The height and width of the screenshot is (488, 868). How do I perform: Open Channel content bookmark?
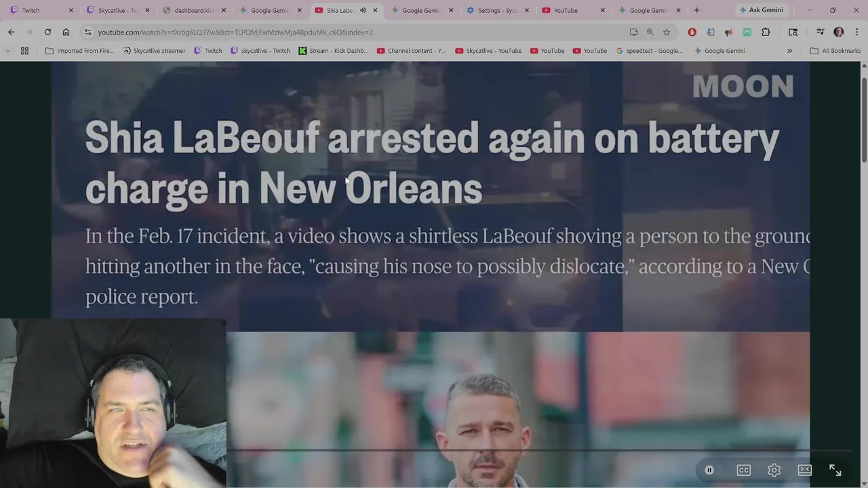[411, 51]
